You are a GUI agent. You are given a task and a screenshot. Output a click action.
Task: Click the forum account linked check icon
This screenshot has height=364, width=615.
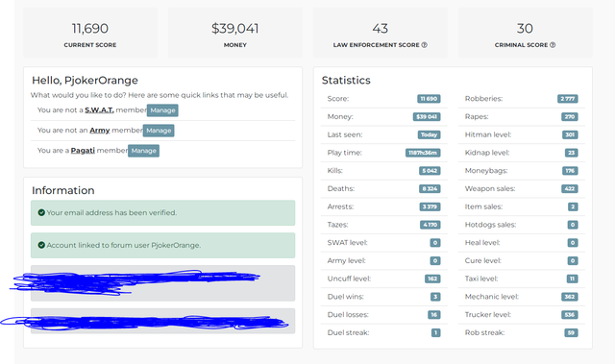[x=41, y=245]
